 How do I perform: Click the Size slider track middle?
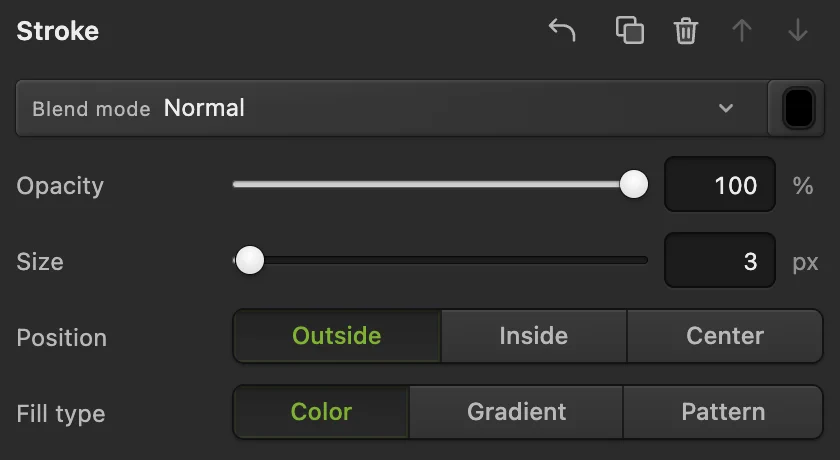point(440,260)
